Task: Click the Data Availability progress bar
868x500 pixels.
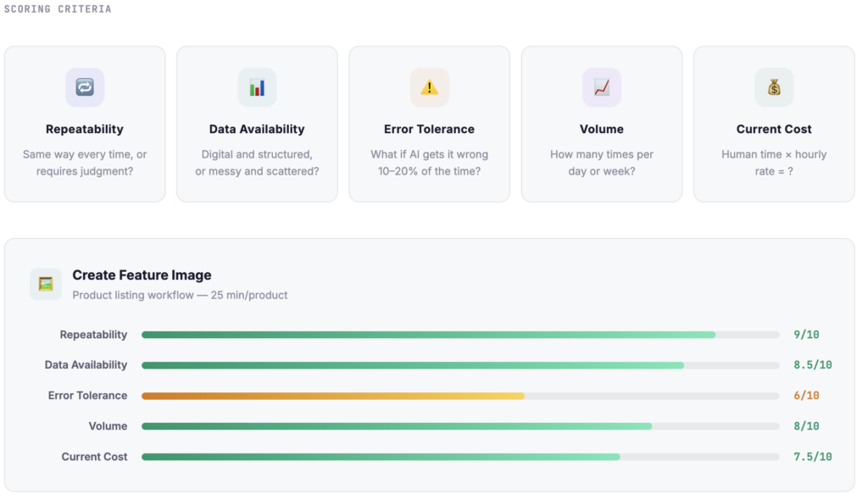Action: 413,365
